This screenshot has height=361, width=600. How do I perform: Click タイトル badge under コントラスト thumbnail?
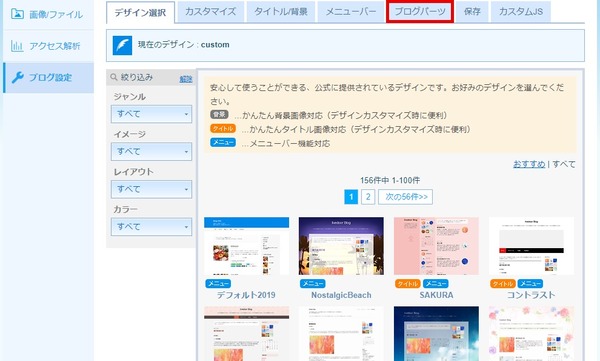coord(503,284)
